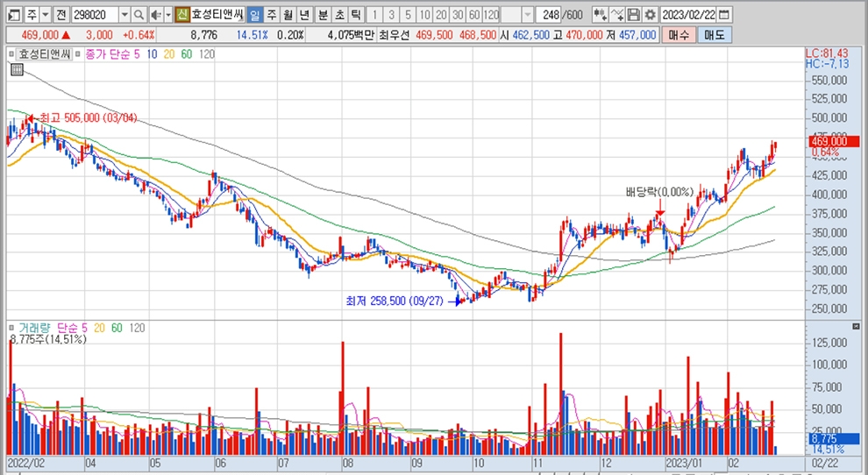
Task: Select the minute (분) chart period
Action: point(322,15)
